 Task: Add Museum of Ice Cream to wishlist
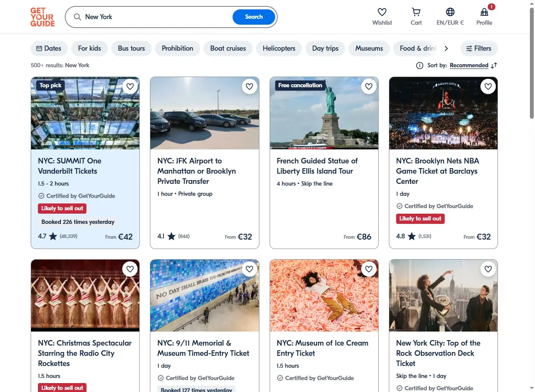tap(369, 269)
